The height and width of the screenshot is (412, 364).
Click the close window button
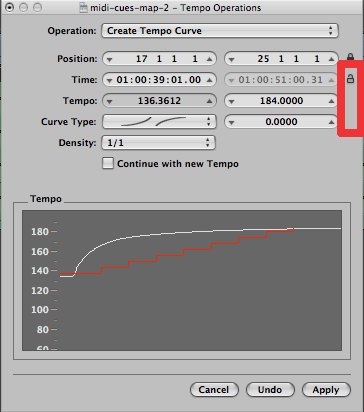(x=10, y=7)
